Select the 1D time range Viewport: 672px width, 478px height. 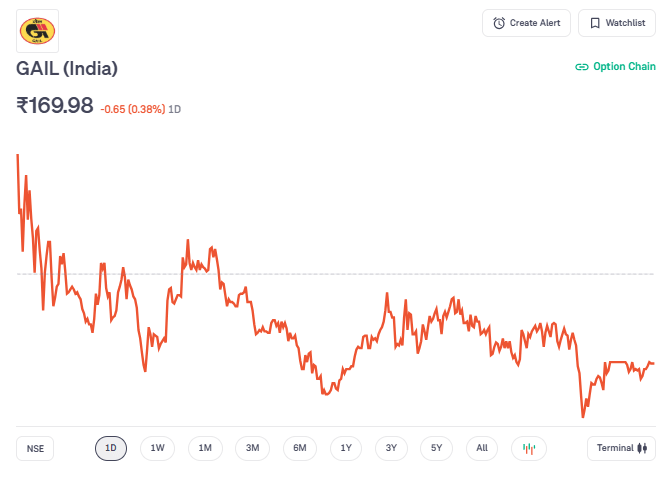click(x=111, y=448)
